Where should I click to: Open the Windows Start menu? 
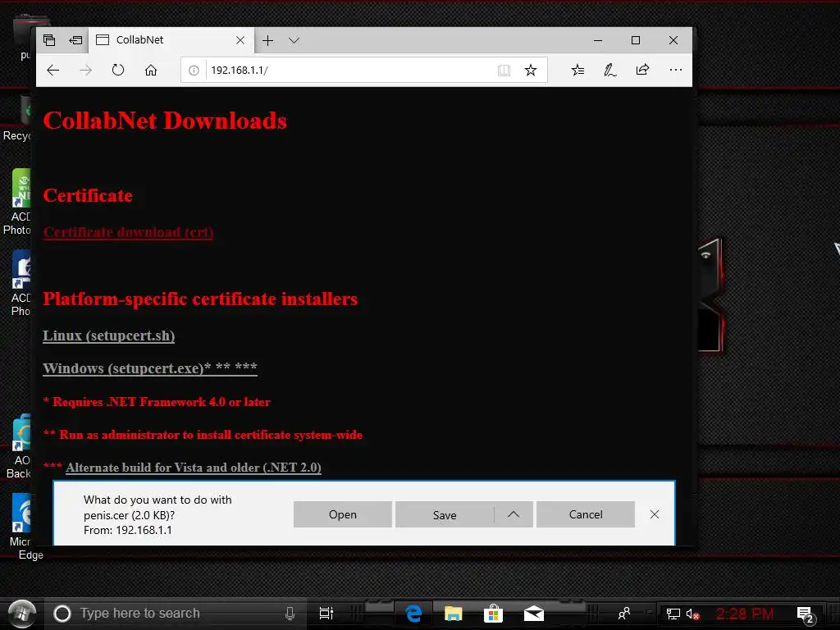click(x=21, y=614)
